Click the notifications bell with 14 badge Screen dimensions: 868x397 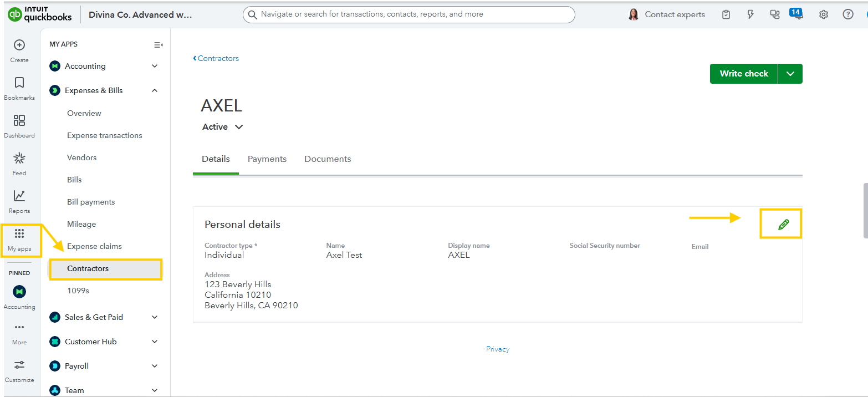click(x=797, y=15)
